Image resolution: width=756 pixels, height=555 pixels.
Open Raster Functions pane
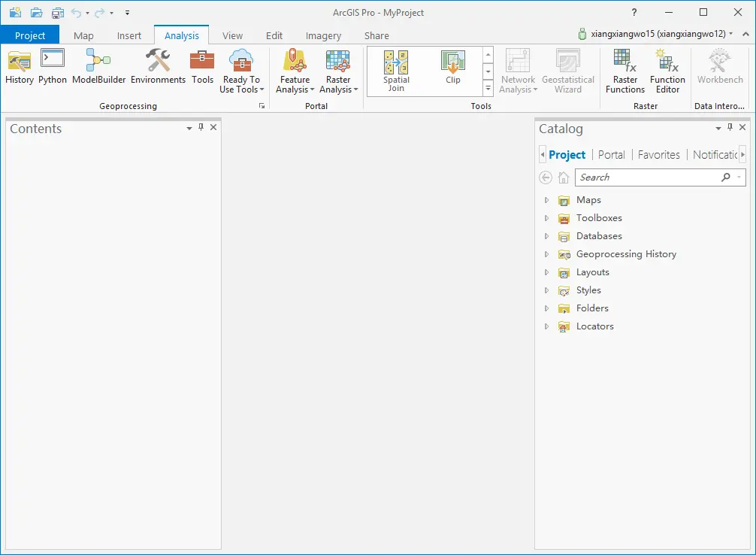click(x=624, y=71)
